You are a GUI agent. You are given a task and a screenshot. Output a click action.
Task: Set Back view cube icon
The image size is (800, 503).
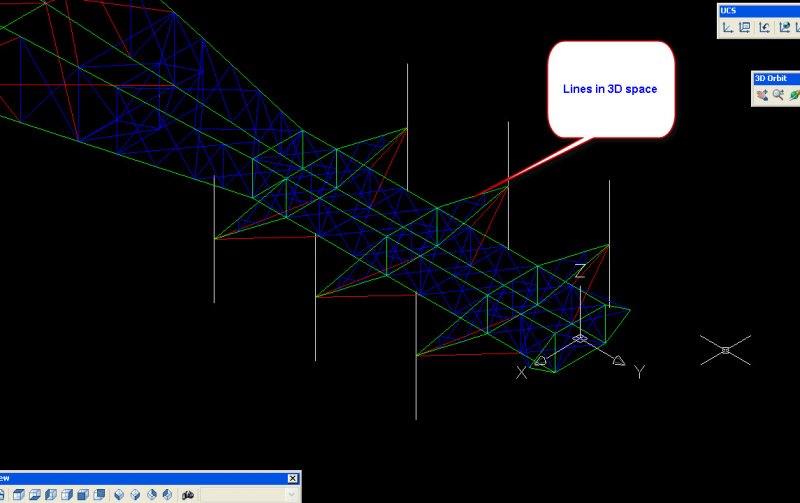pos(99,494)
